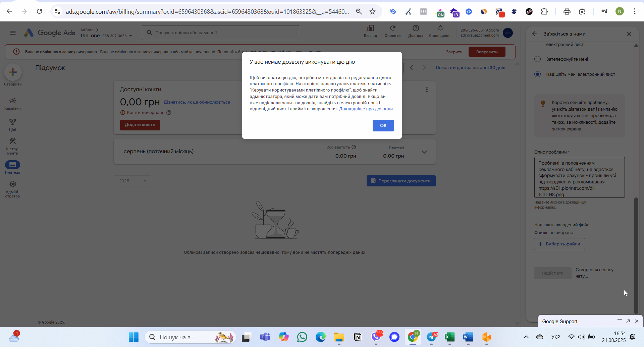Open WhatsApp from the taskbar
The height and width of the screenshot is (347, 644).
[x=302, y=337]
